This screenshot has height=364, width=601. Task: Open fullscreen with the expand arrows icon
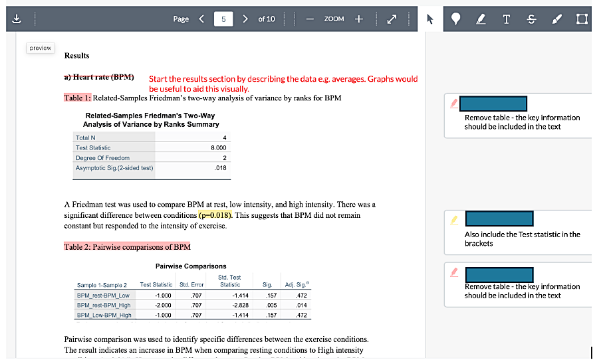pyautogui.click(x=392, y=19)
